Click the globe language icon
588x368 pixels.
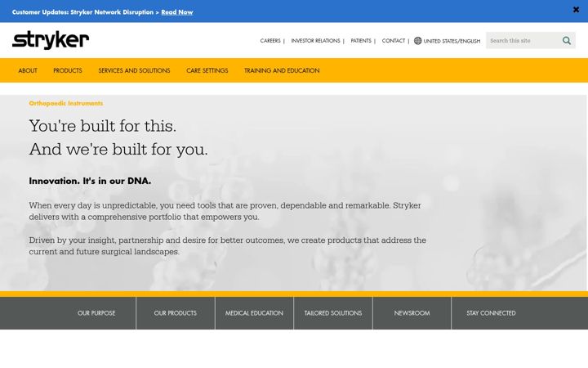click(x=418, y=41)
